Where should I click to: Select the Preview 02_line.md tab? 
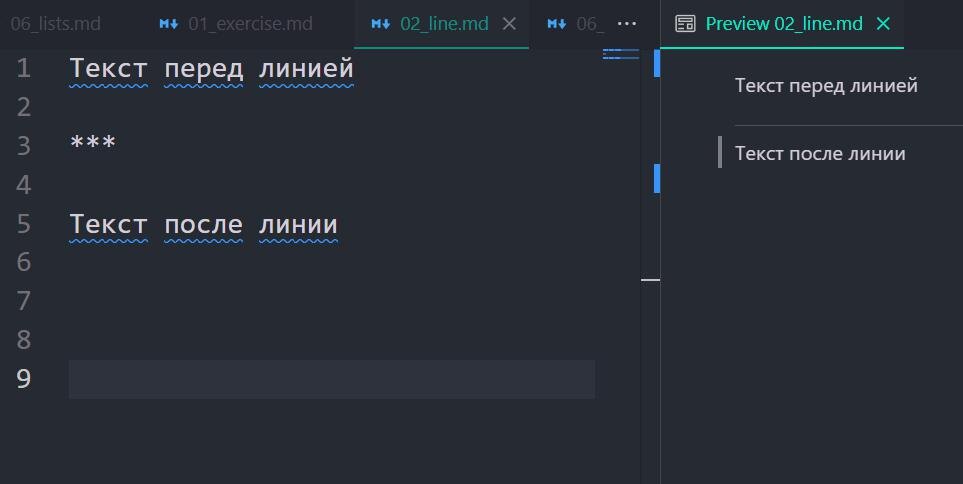point(784,24)
